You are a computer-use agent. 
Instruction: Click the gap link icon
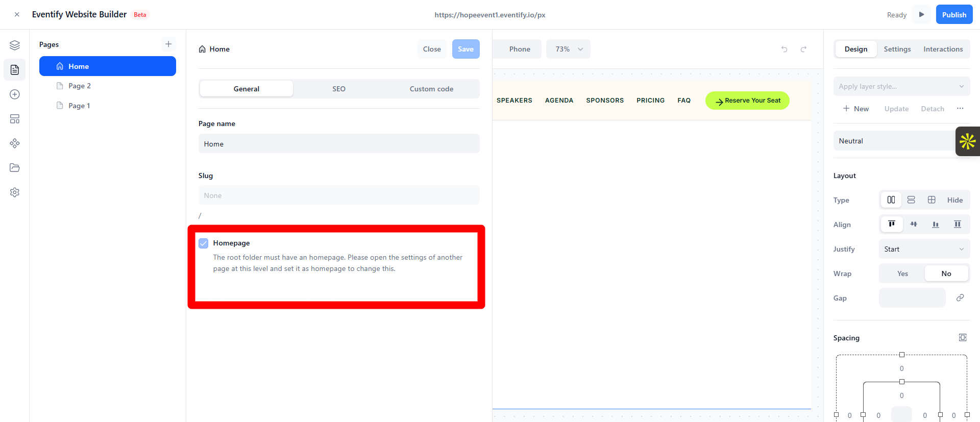coord(960,297)
